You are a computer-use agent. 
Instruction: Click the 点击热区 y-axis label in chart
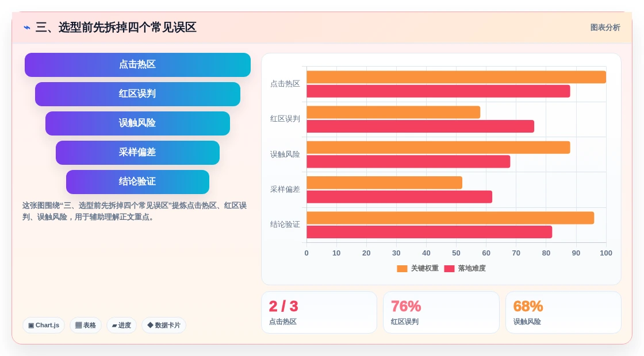coord(285,84)
